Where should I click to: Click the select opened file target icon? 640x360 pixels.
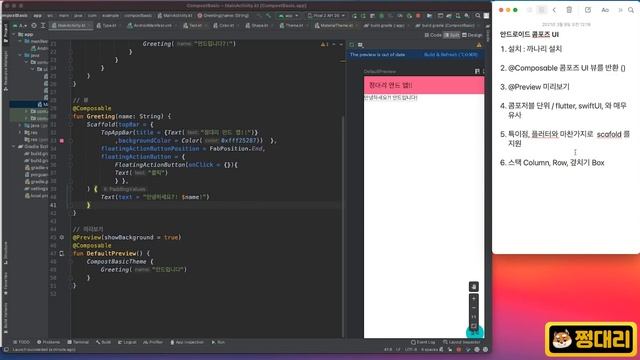(34, 25)
